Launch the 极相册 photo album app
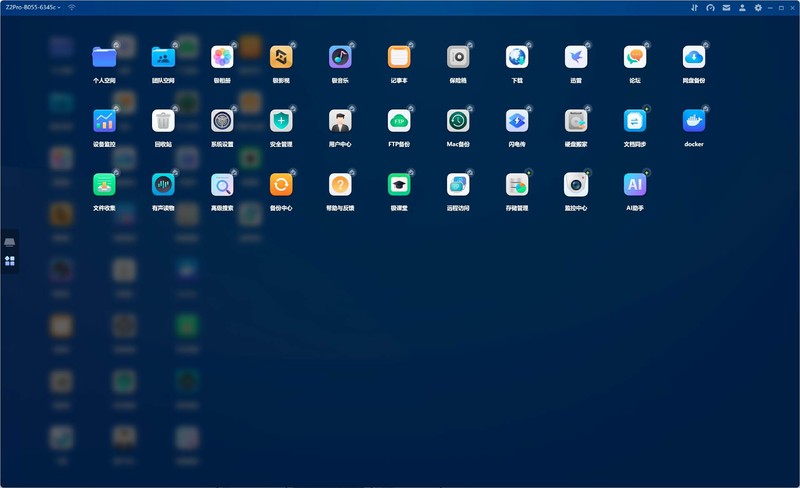 (x=222, y=57)
